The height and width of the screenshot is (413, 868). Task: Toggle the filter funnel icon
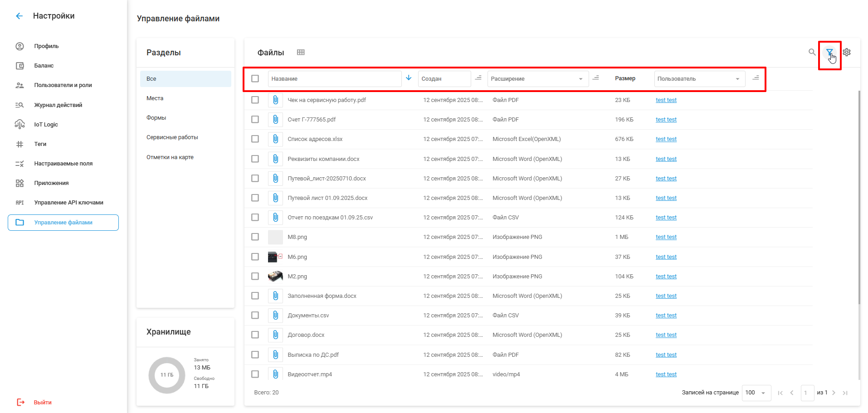point(829,52)
